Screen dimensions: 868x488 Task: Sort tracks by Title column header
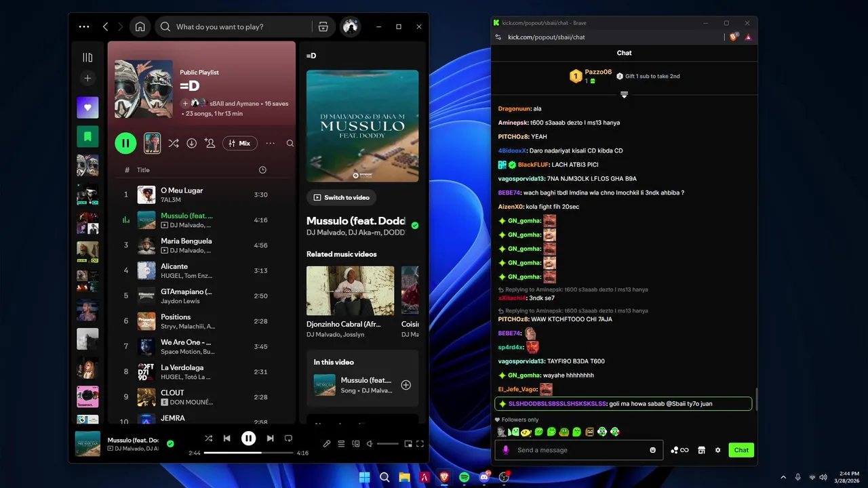pos(143,170)
